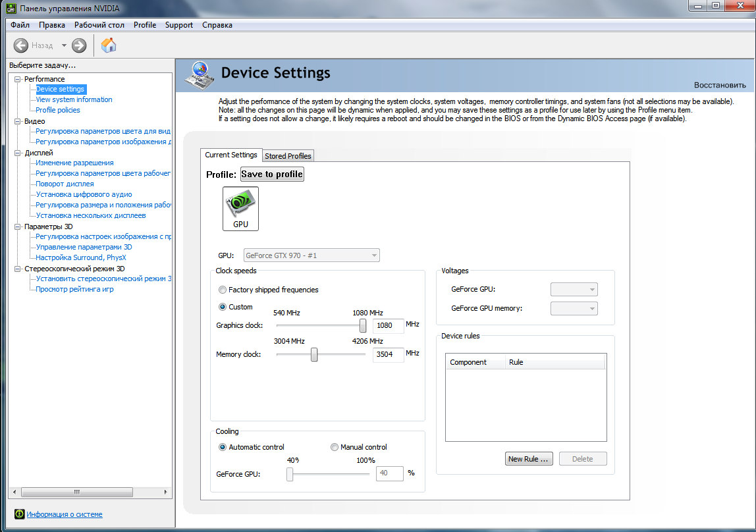The image size is (756, 532).
Task: Select the GPU card icon
Action: pos(240,209)
